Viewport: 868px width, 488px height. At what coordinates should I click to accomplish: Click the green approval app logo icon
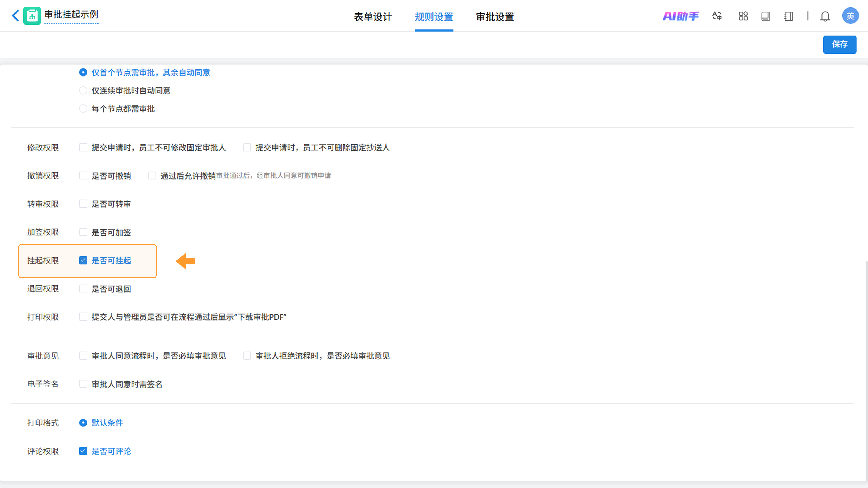click(32, 16)
